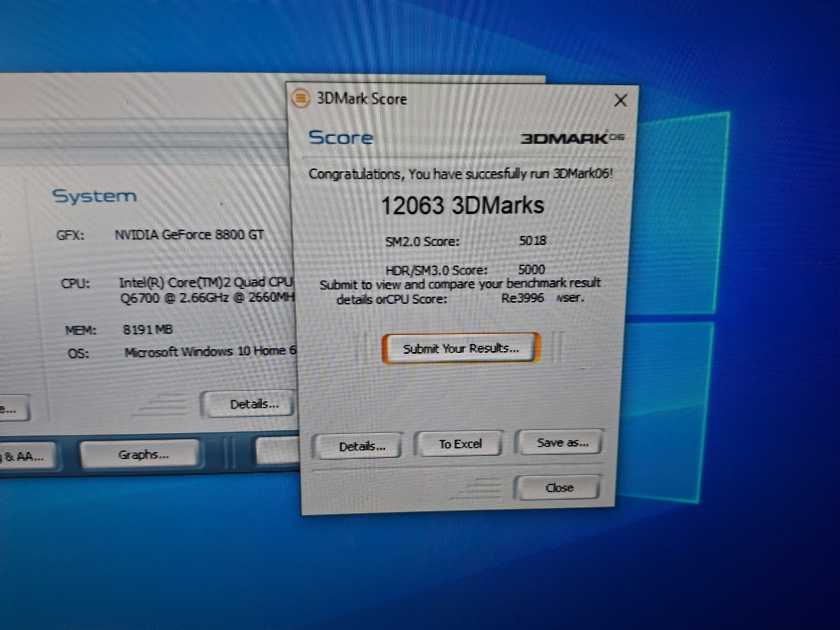
Task: Click the Submit Your Results button
Action: point(461,348)
